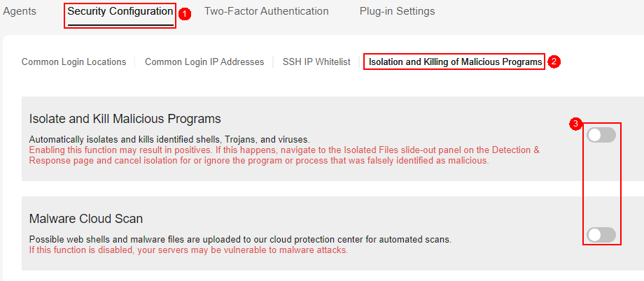Click the red step 2 badge
The width and height of the screenshot is (644, 281).
tap(555, 62)
